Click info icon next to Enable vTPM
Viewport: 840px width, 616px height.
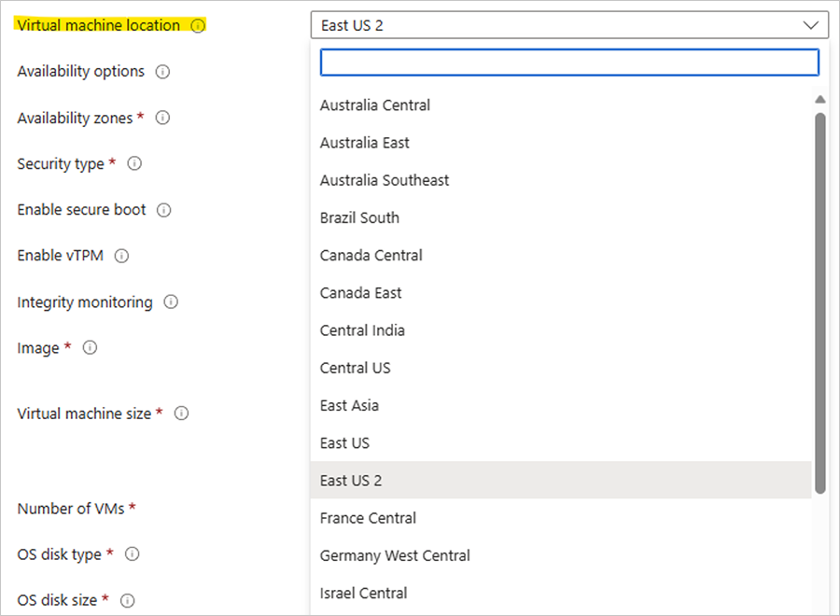click(x=121, y=256)
